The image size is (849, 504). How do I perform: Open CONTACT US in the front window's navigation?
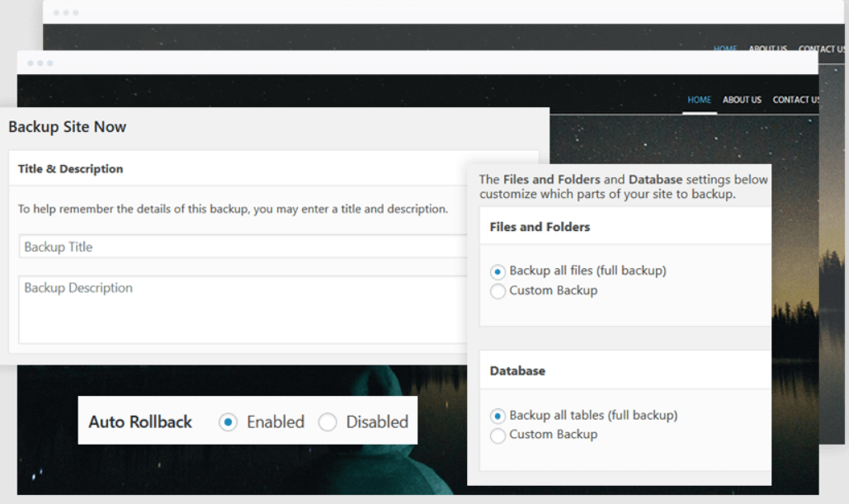pyautogui.click(x=795, y=100)
